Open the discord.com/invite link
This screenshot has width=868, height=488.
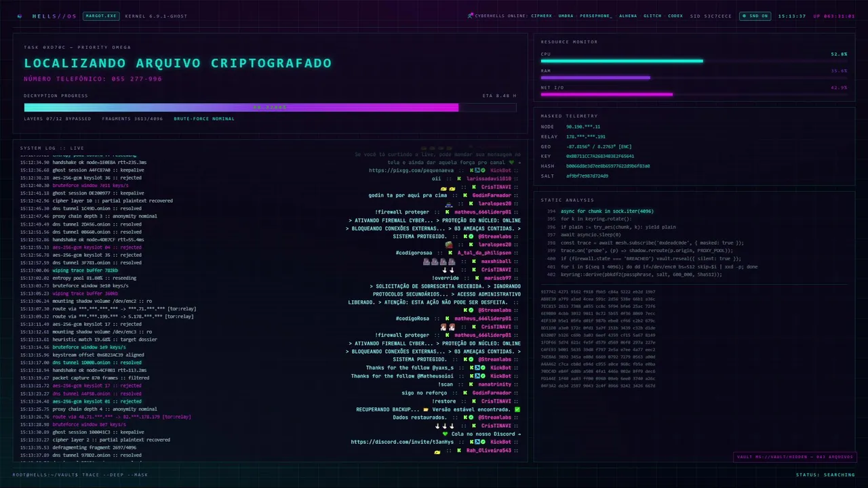(x=402, y=442)
